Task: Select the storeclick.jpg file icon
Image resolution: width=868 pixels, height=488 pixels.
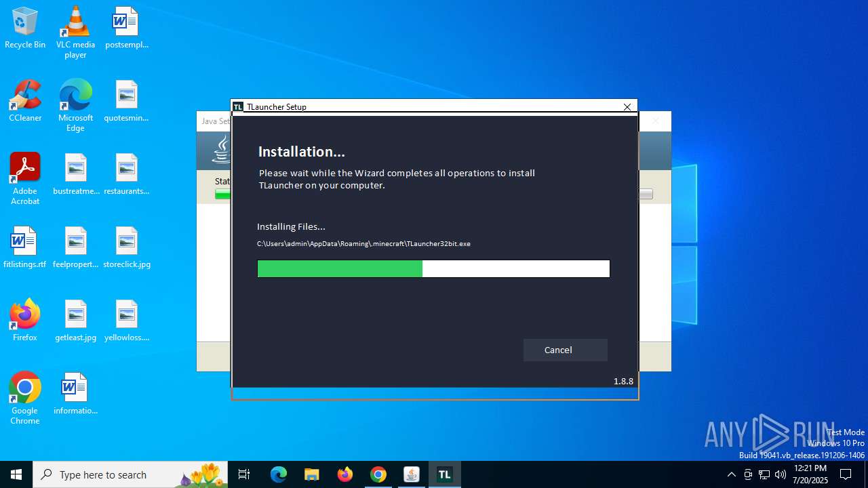Action: click(x=126, y=247)
